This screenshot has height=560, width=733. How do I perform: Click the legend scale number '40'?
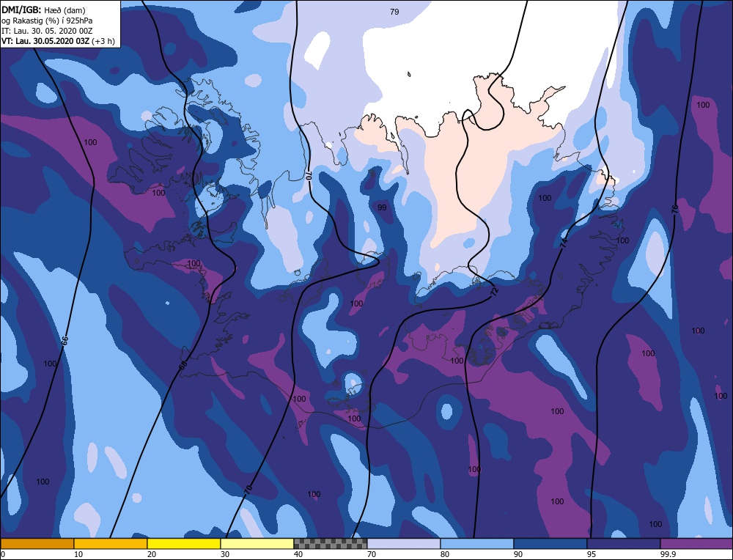pyautogui.click(x=298, y=554)
